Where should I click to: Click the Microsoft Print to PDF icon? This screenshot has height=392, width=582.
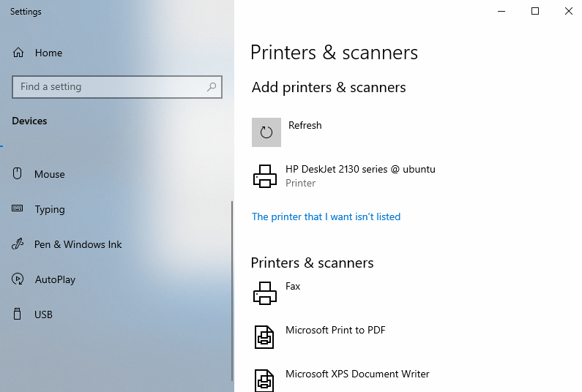(264, 336)
